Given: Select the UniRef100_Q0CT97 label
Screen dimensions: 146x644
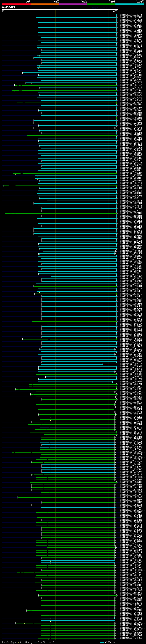Looking at the screenshot, I should [131, 321].
